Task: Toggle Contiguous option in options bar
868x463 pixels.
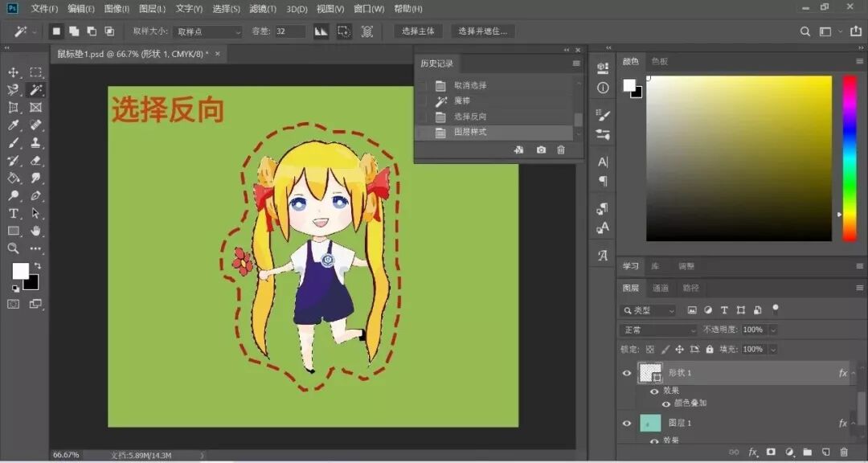Action: [344, 31]
